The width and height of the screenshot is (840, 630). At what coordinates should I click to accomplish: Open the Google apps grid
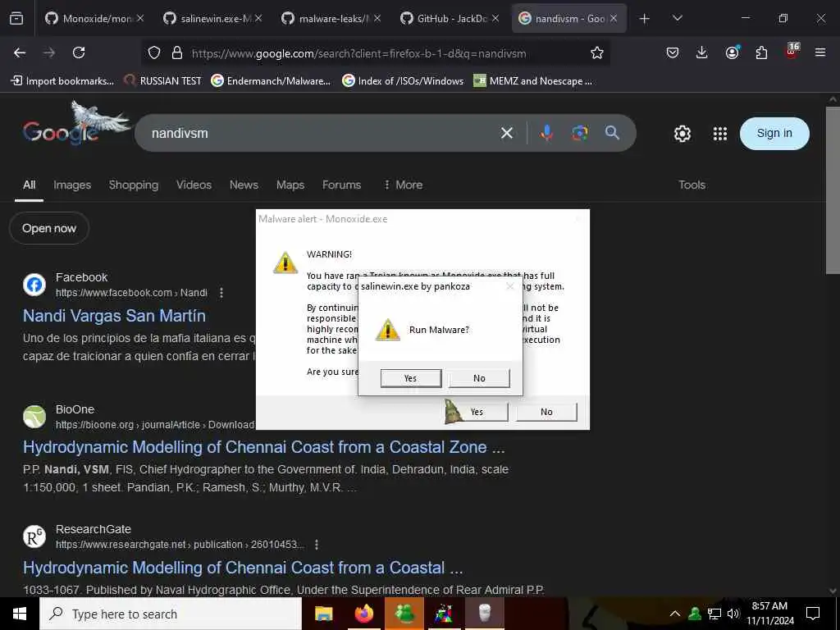(720, 134)
